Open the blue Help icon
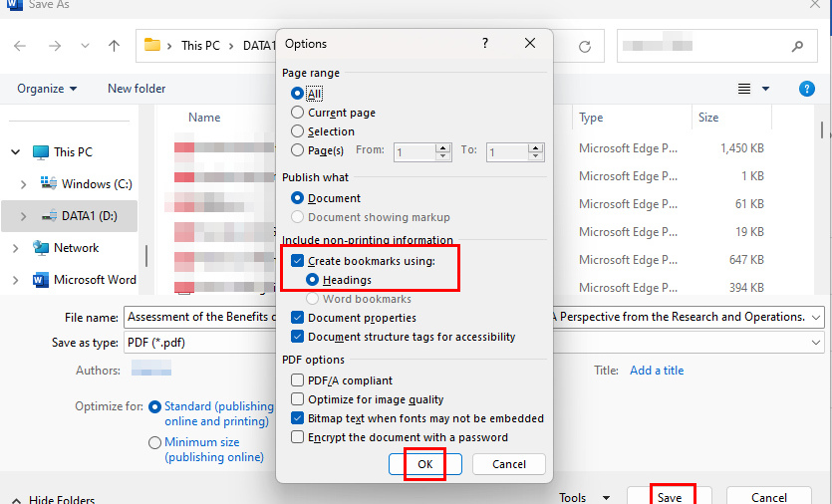 click(x=806, y=89)
